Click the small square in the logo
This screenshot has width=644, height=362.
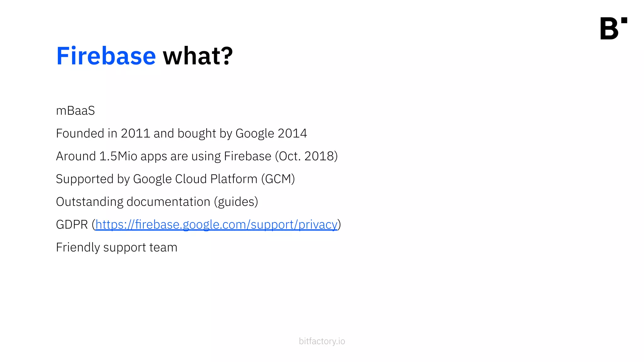624,20
